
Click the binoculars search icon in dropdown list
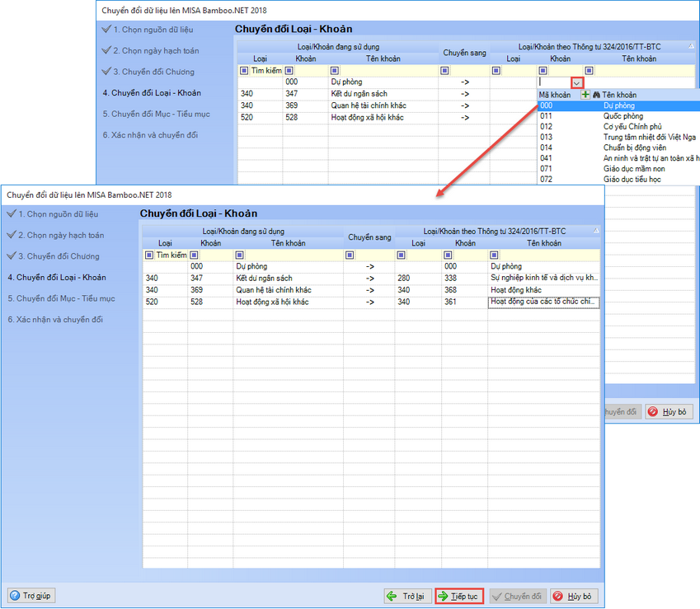tap(596, 95)
